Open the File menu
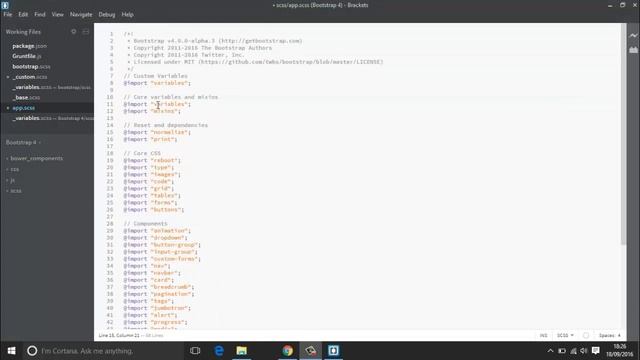 [8, 14]
